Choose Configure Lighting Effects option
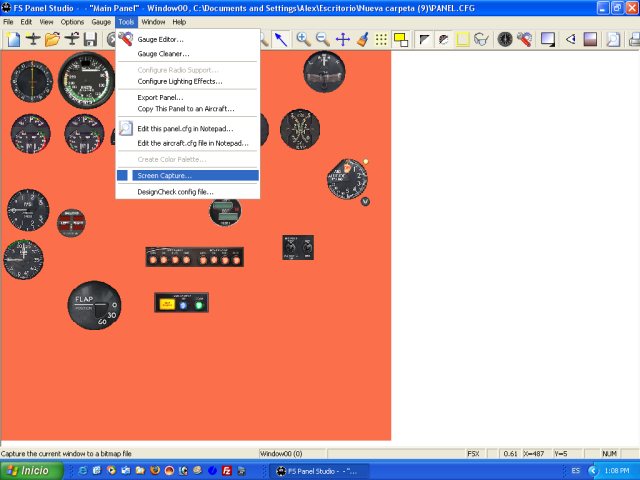Image resolution: width=640 pixels, height=480 pixels. (x=180, y=81)
